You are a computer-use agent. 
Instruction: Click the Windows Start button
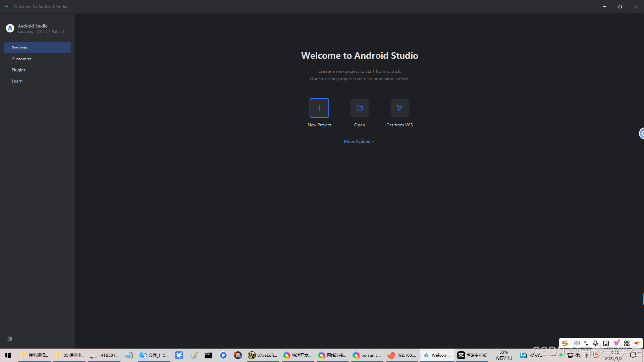tap(8, 355)
